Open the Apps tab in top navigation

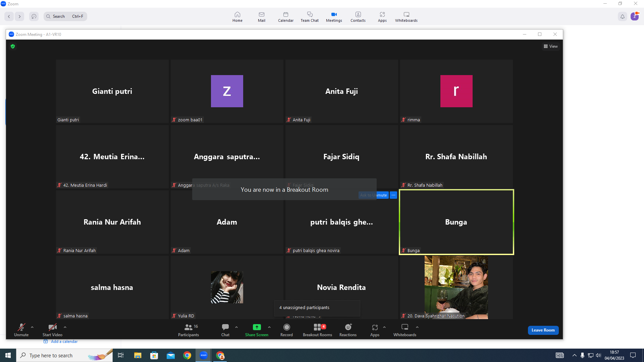coord(382,17)
